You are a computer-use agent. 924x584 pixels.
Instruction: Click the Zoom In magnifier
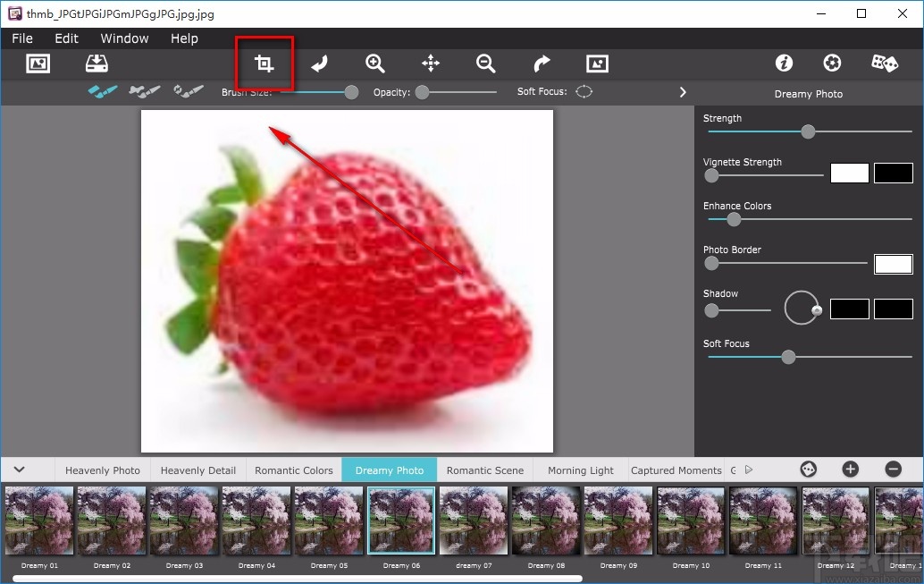click(375, 63)
